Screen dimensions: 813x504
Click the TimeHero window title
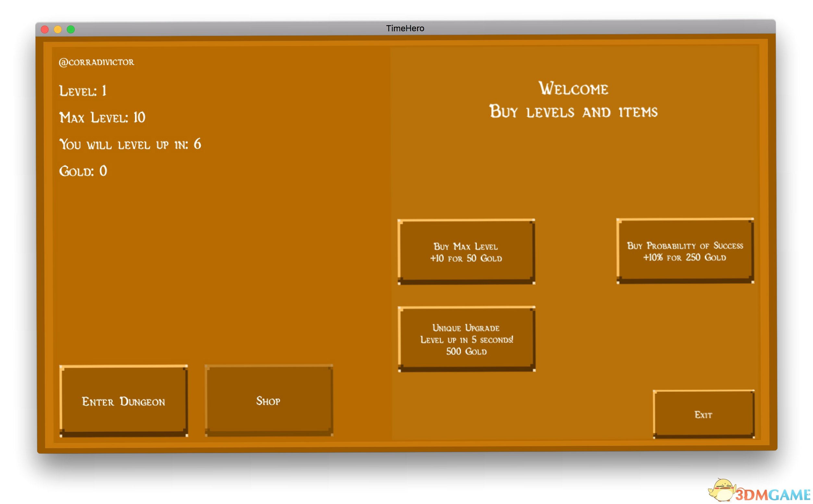[x=405, y=28]
